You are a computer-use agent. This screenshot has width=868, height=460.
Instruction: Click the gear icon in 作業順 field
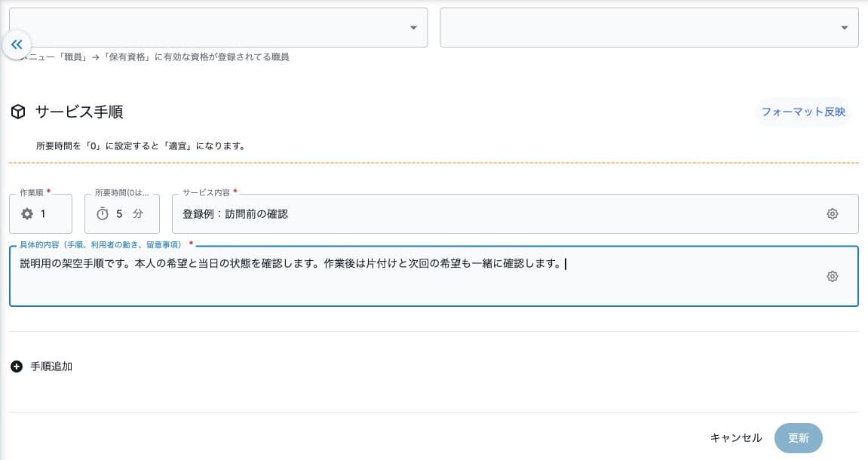(x=27, y=213)
